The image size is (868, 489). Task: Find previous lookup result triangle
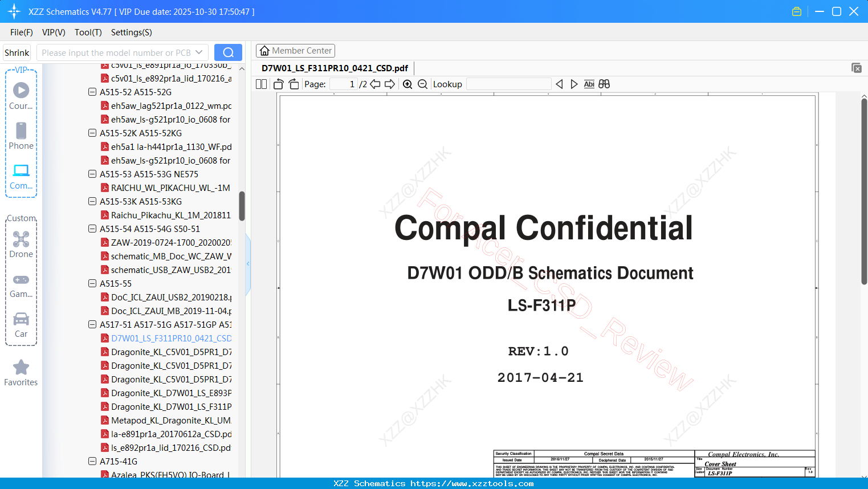click(559, 84)
